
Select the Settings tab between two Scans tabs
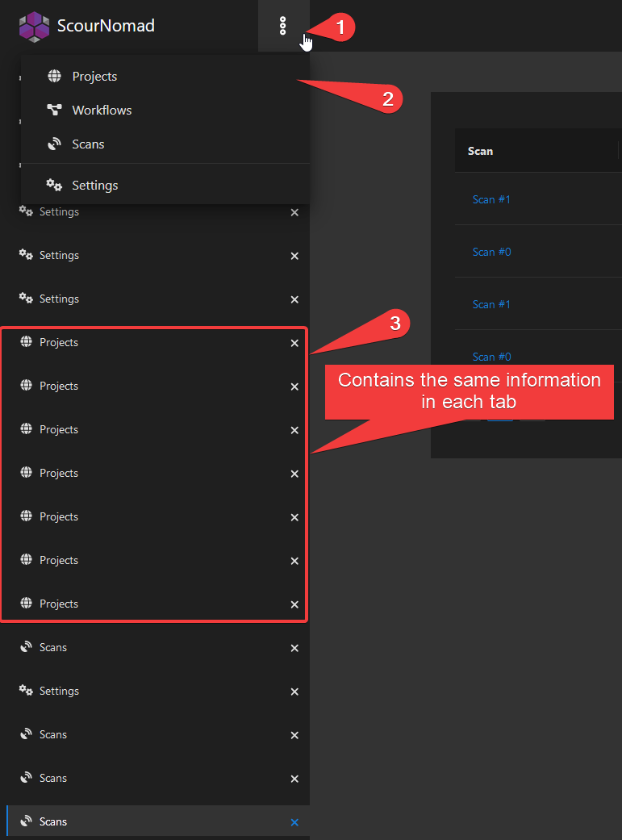click(x=155, y=691)
